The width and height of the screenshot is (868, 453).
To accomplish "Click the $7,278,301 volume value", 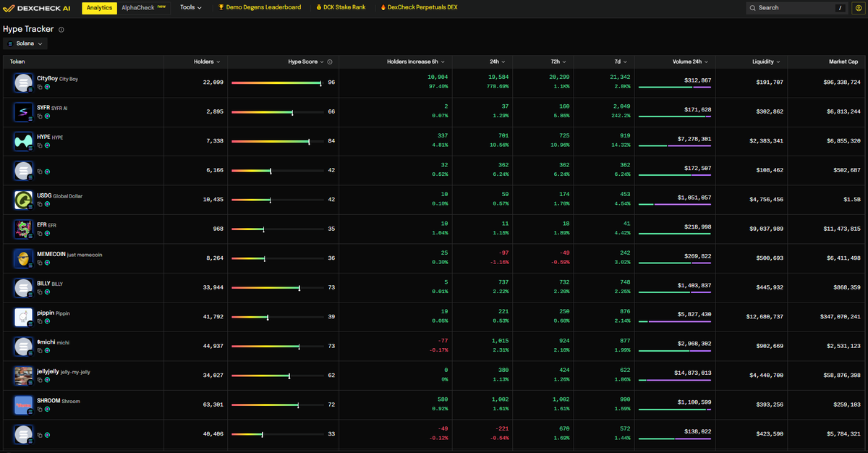I will pyautogui.click(x=694, y=138).
